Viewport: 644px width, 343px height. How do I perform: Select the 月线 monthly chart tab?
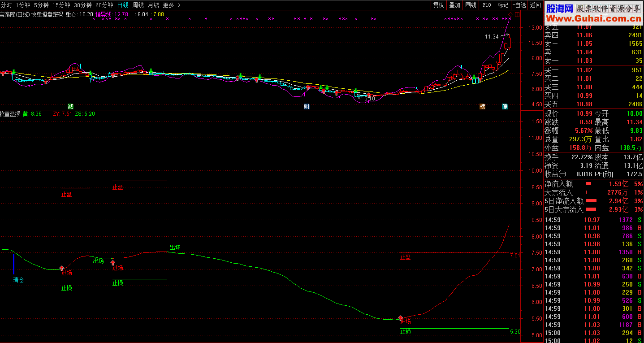pyautogui.click(x=153, y=5)
